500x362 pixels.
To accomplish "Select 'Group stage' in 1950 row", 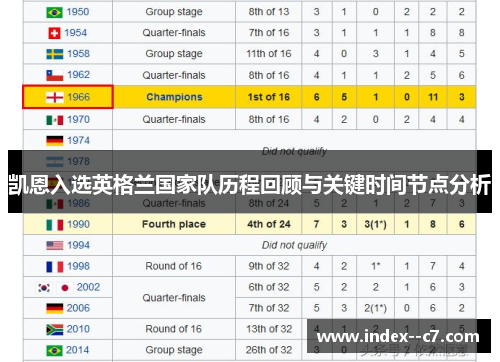I will click(174, 12).
